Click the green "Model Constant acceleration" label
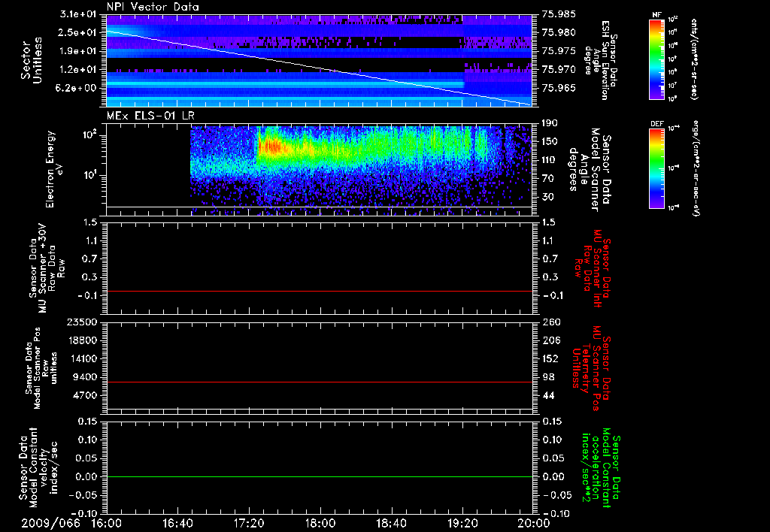This screenshot has height=532, width=770. coord(601,469)
